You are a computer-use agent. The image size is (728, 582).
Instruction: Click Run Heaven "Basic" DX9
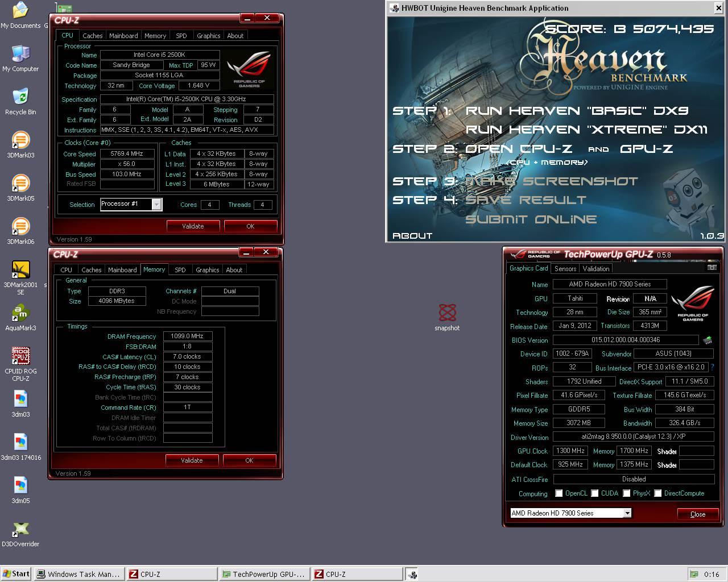[x=577, y=111]
